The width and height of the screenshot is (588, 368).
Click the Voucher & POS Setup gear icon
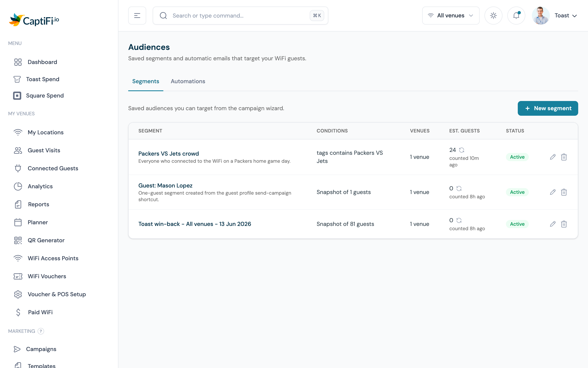click(18, 294)
